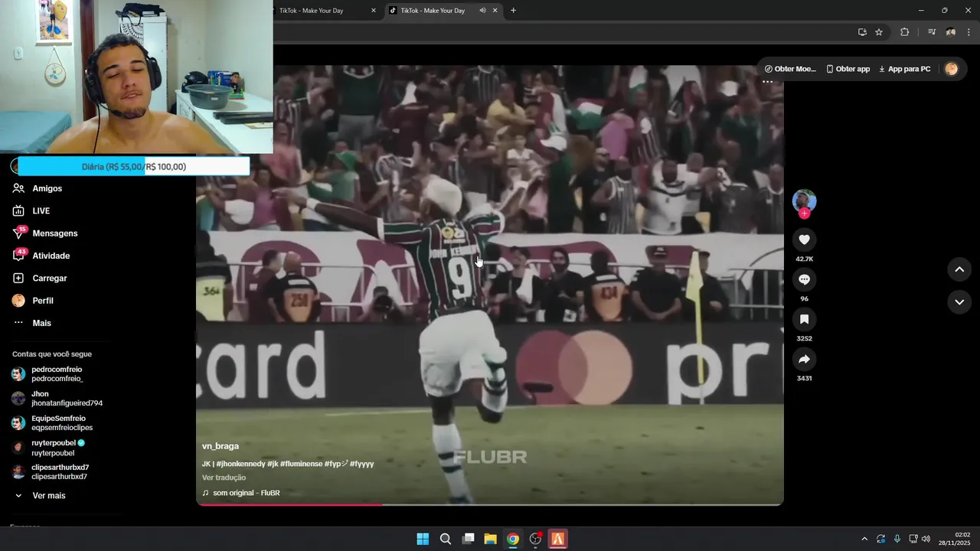Open TikTok profile avatar at top right
Image resolution: width=980 pixels, height=551 pixels.
click(x=952, y=69)
